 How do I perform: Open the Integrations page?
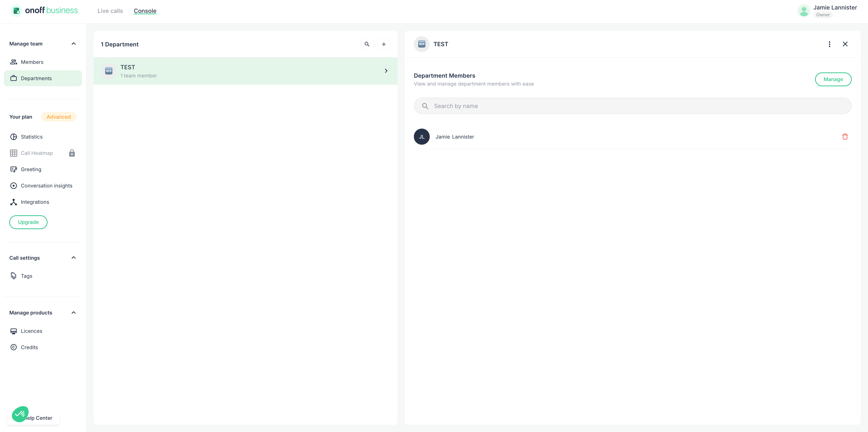[43, 202]
